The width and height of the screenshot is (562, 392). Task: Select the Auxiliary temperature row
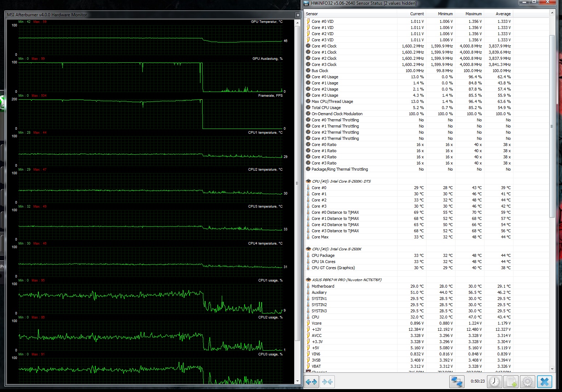pos(409,292)
